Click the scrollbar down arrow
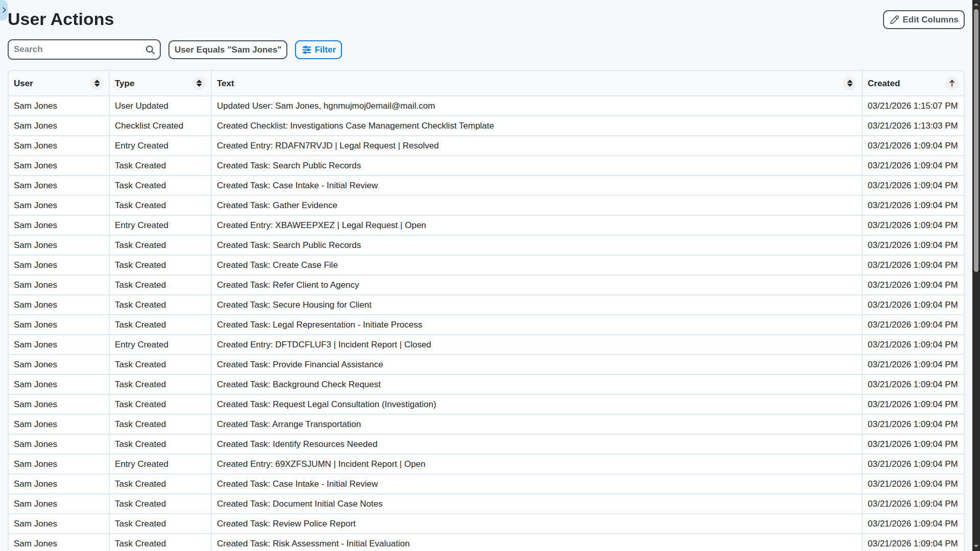 (975, 546)
